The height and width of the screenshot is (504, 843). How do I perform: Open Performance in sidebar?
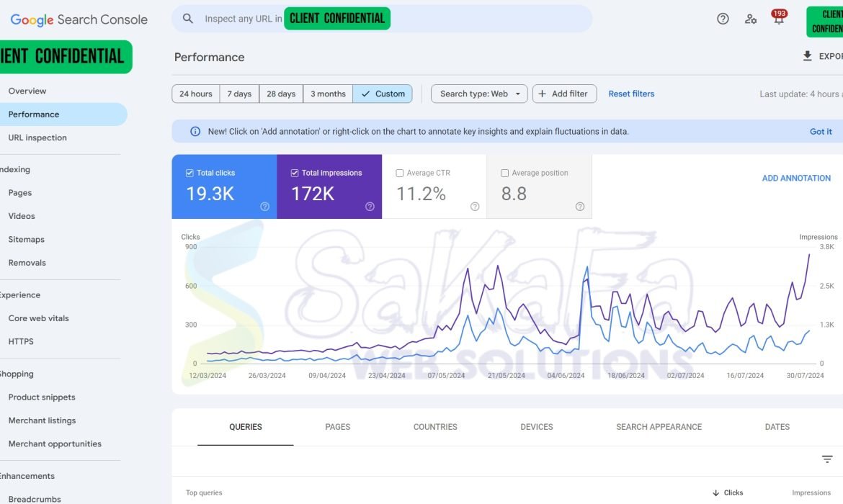[x=63, y=114]
